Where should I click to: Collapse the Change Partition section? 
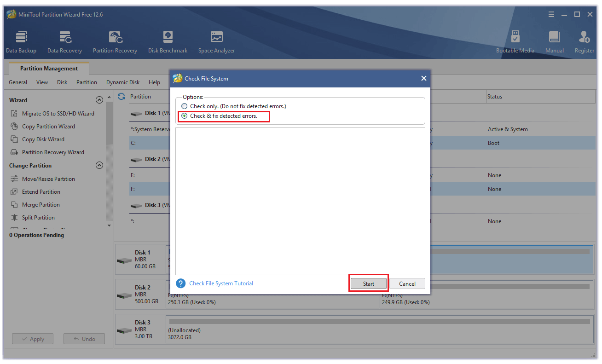99,165
